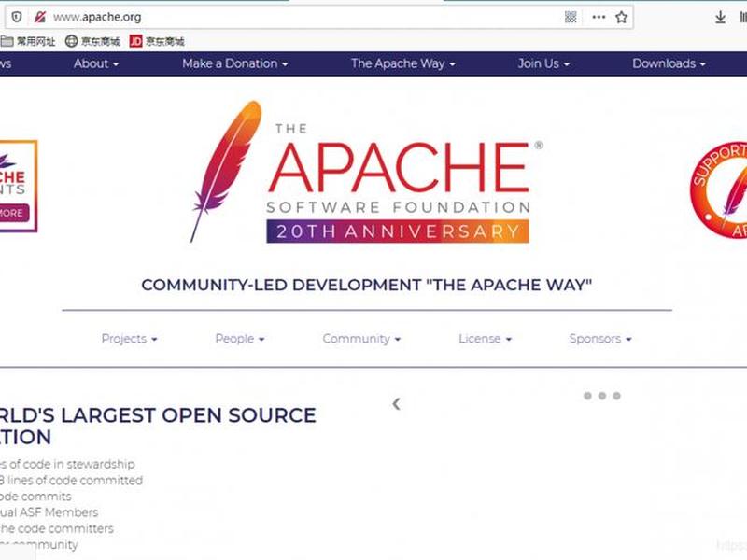Expand the Make a Donation menu
Screen dimensions: 747x560
point(235,63)
